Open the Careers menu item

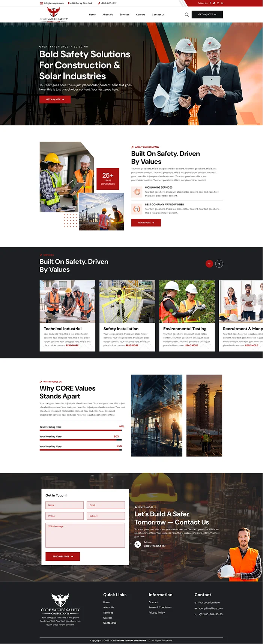[140, 15]
